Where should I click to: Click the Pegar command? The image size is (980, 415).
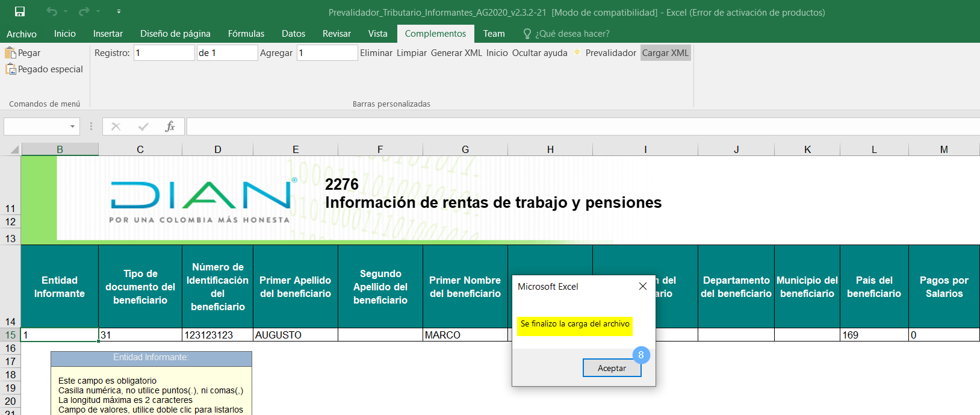pyautogui.click(x=23, y=53)
